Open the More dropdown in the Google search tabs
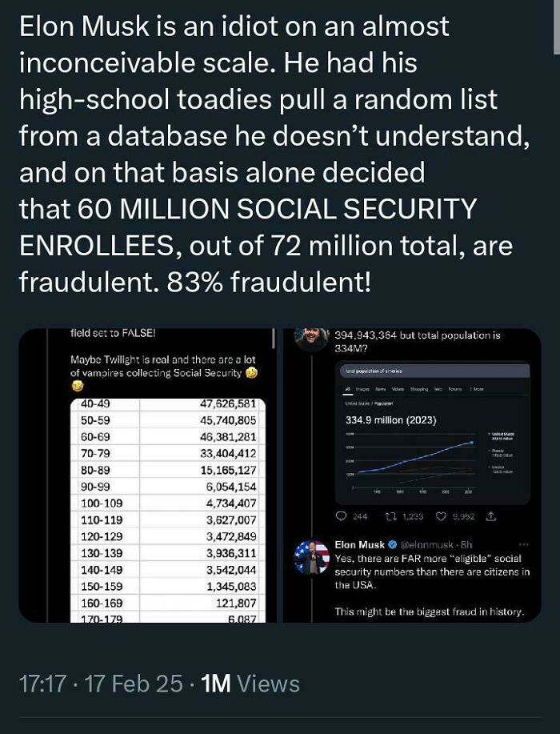This screenshot has width=560, height=734. 478,387
